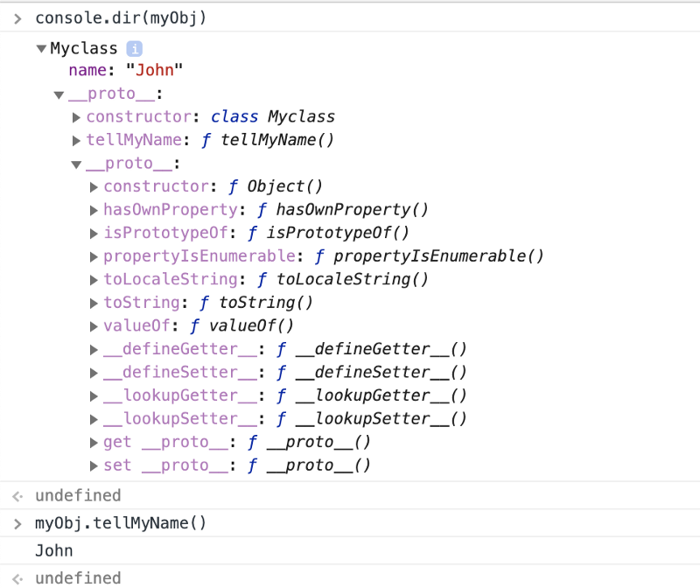Click the console.dir(myObj) command line
The height and width of the screenshot is (588, 700).
[x=121, y=18]
